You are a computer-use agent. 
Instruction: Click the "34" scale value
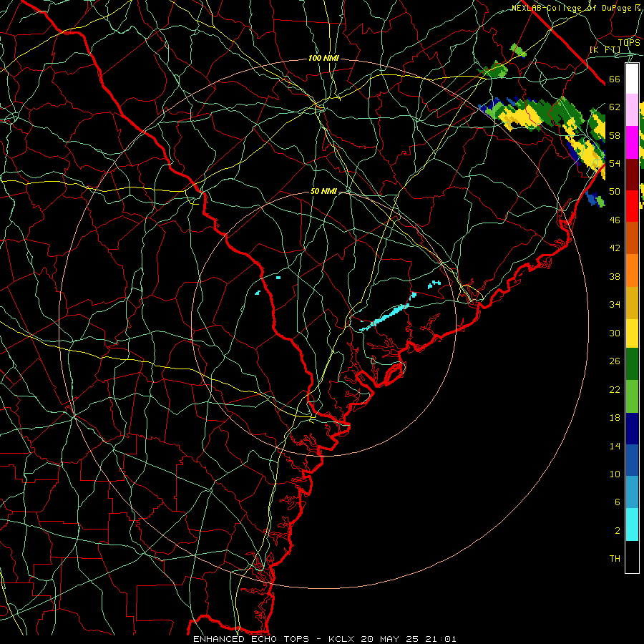coord(615,305)
